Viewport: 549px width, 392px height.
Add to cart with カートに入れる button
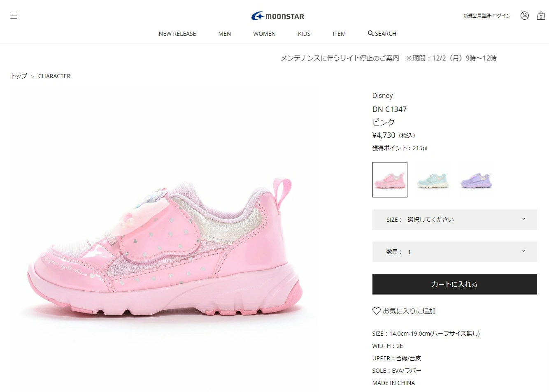click(x=454, y=284)
